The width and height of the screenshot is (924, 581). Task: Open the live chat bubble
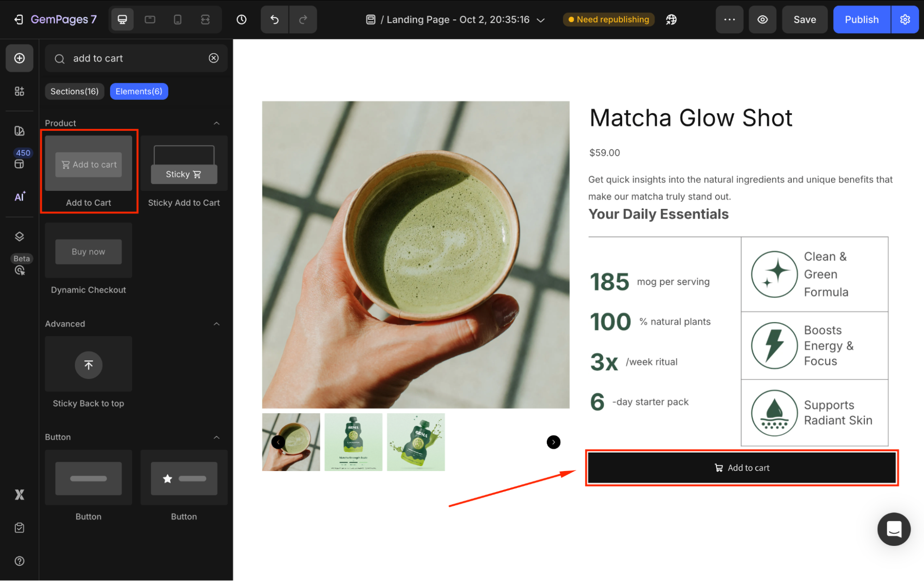tap(893, 529)
